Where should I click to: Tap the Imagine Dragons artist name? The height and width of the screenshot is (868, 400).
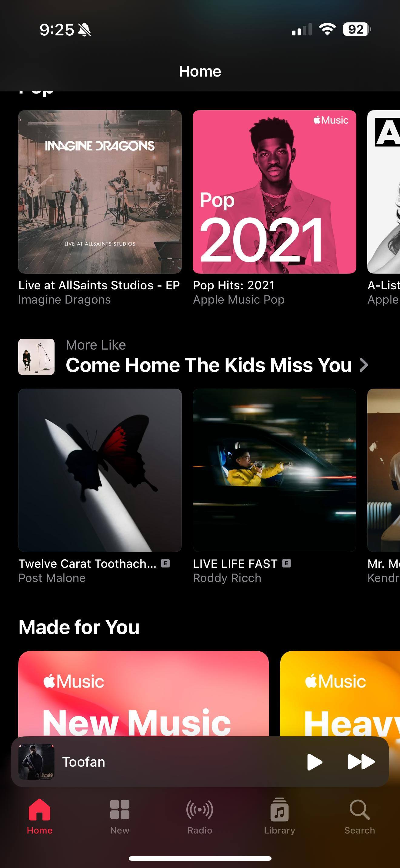(x=65, y=300)
